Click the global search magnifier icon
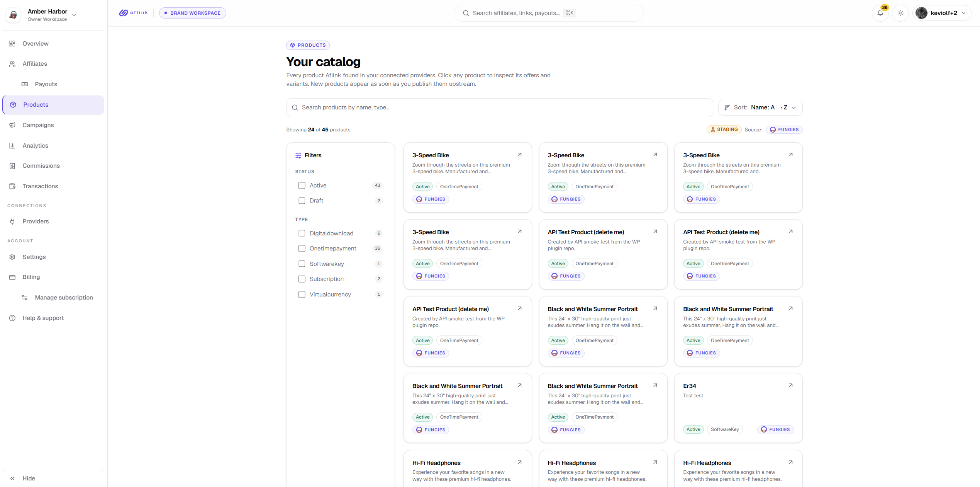The height and width of the screenshot is (487, 980). 466,13
